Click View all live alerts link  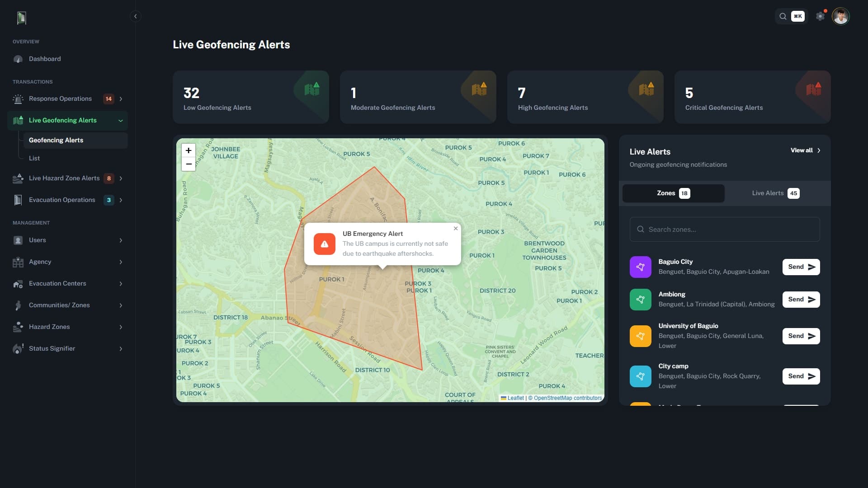(x=805, y=150)
